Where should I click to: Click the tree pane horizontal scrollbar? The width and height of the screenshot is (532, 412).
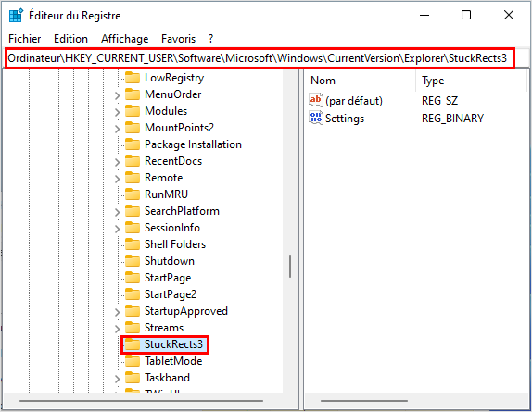click(x=141, y=401)
